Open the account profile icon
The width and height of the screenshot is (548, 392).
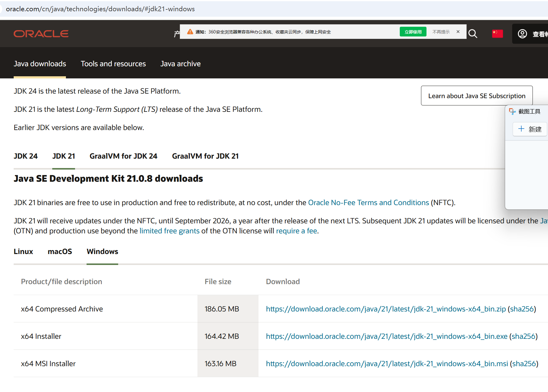tap(522, 34)
